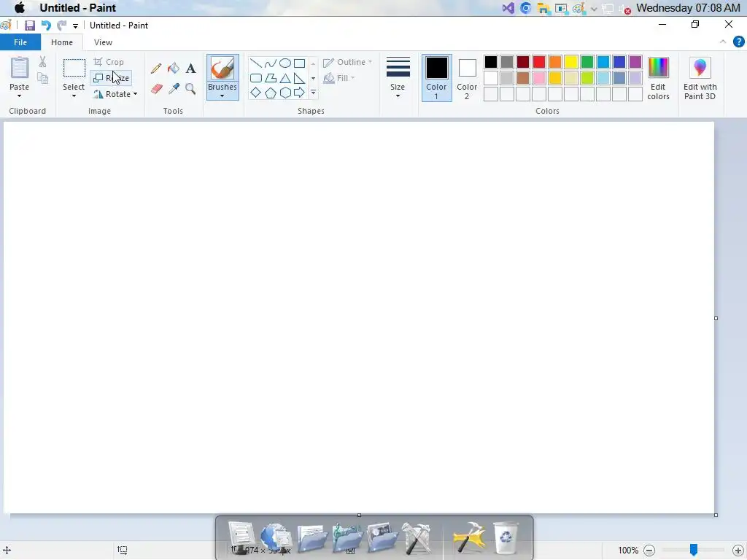Select the Color 1 foreground box

tap(436, 78)
